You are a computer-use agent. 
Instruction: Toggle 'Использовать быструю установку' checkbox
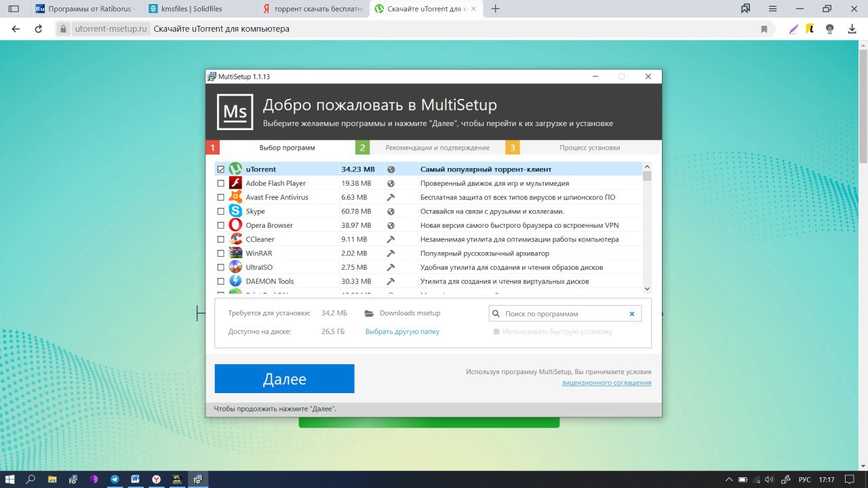(496, 331)
